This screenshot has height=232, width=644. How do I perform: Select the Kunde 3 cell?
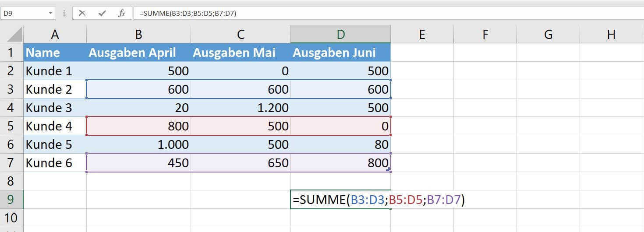(55, 108)
